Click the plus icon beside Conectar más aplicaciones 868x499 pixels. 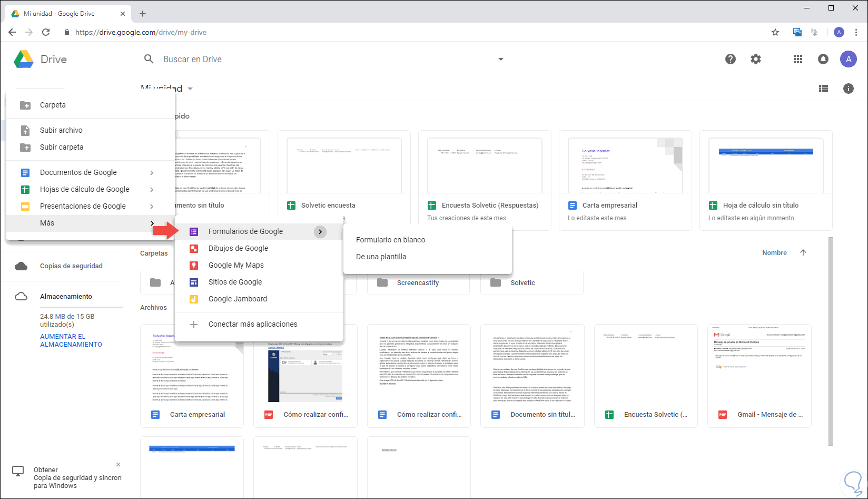point(194,325)
